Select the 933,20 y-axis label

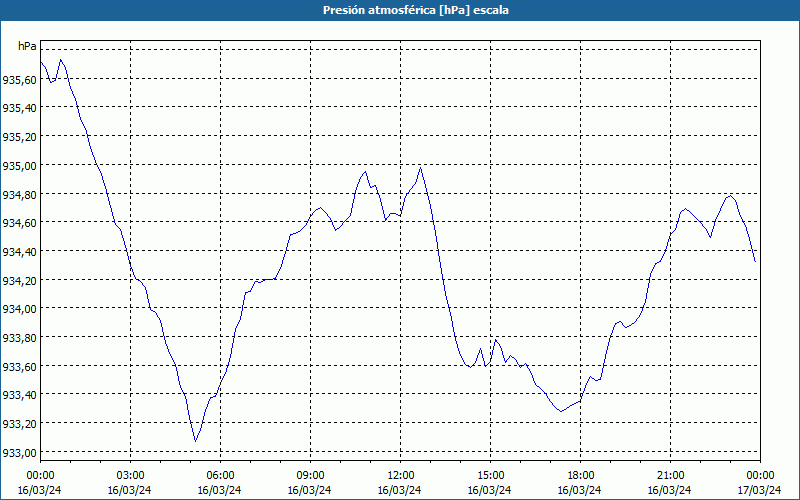coord(20,424)
